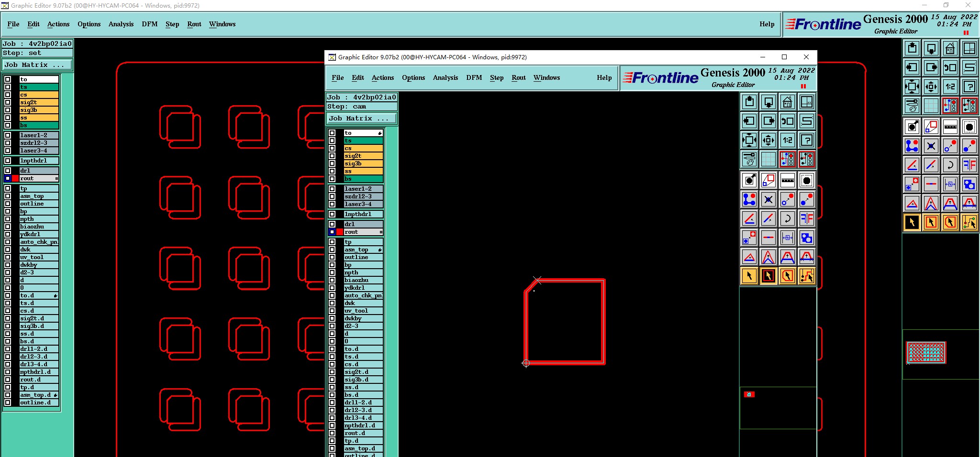The image size is (980, 457).
Task: Click Help in the front window menu bar
Action: 604,77
